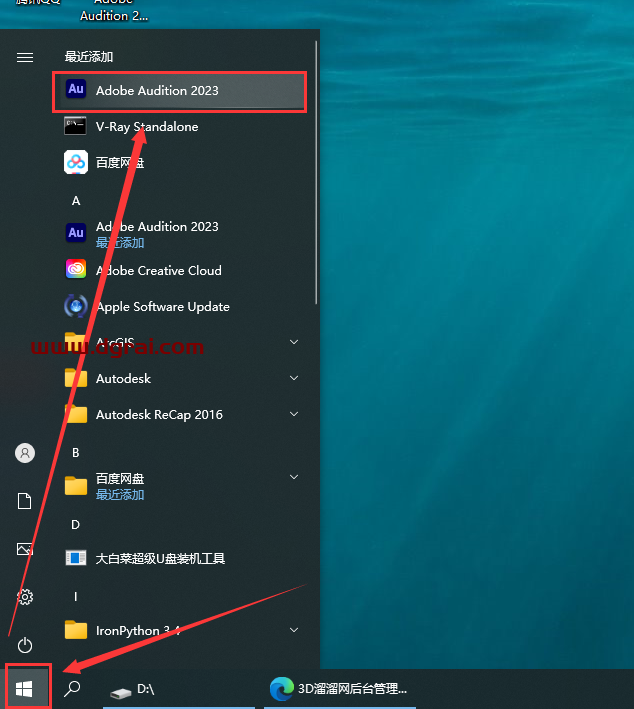Click letter D section header
Image resolution: width=634 pixels, height=709 pixels.
click(76, 525)
